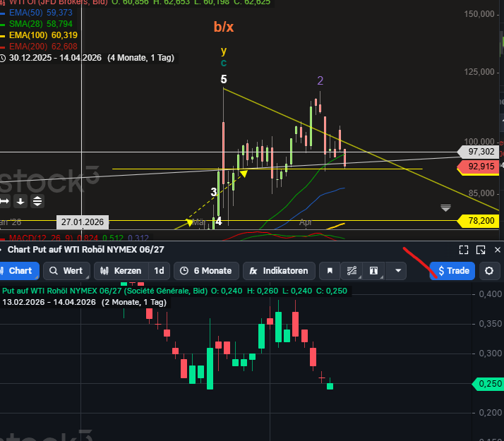The image size is (504, 441).
Task: Open the 6 Monate time range selector
Action: coord(205,271)
